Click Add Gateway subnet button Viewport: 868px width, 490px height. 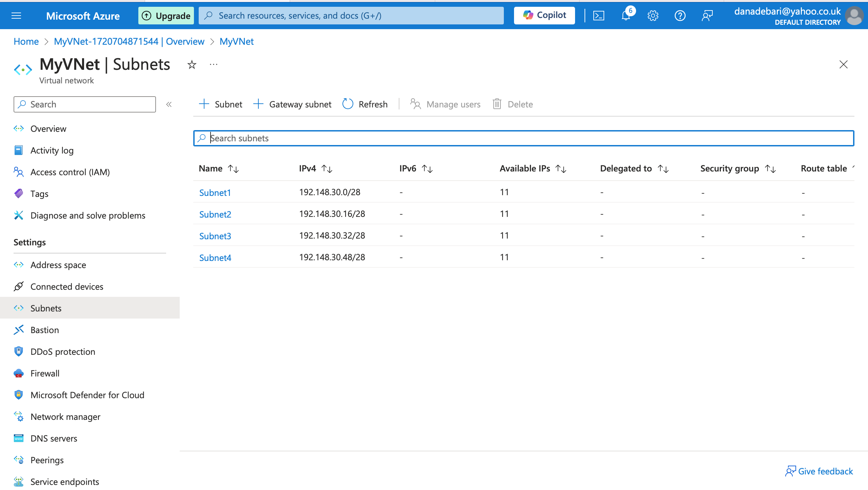click(293, 104)
